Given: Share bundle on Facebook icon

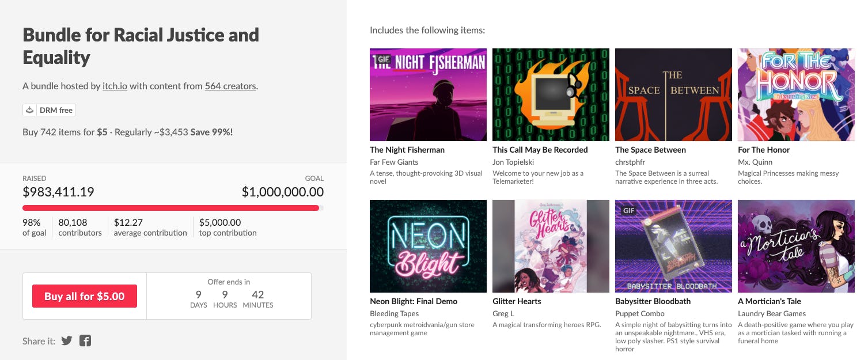Looking at the screenshot, I should coord(85,341).
